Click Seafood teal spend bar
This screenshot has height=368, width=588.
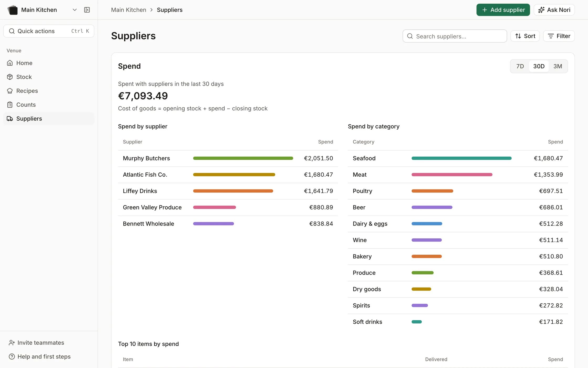pos(461,158)
